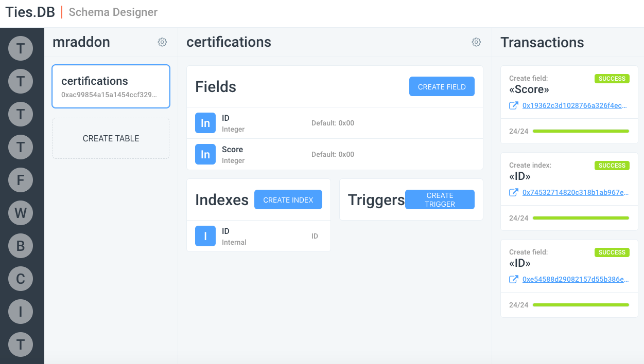This screenshot has width=644, height=364.
Task: Open transaction hash link 0xe54588d29082157d55b386e
Action: click(575, 279)
